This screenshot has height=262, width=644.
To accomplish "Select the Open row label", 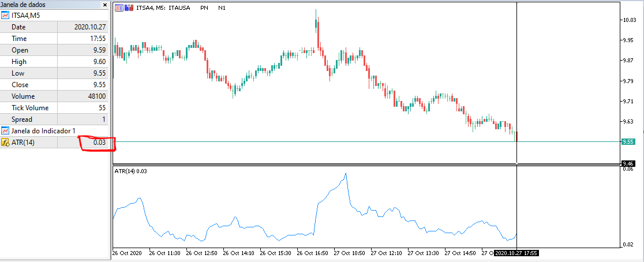I will click(x=20, y=50).
